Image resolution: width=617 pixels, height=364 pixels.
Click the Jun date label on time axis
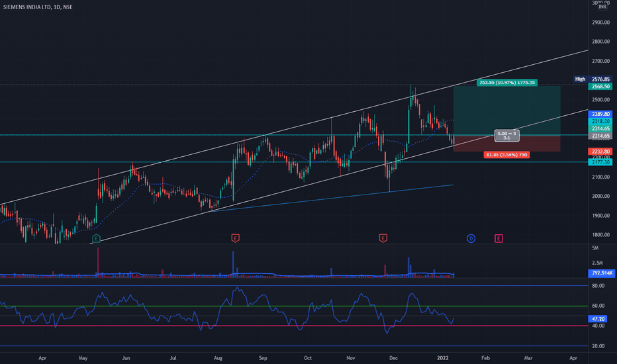click(x=126, y=358)
